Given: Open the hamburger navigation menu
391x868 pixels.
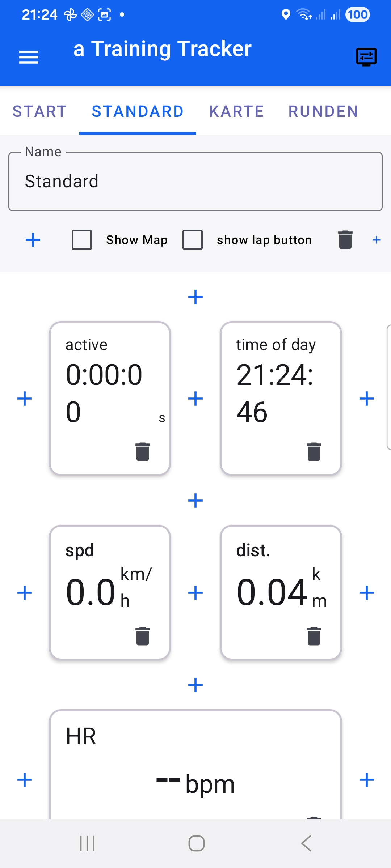Looking at the screenshot, I should point(29,58).
